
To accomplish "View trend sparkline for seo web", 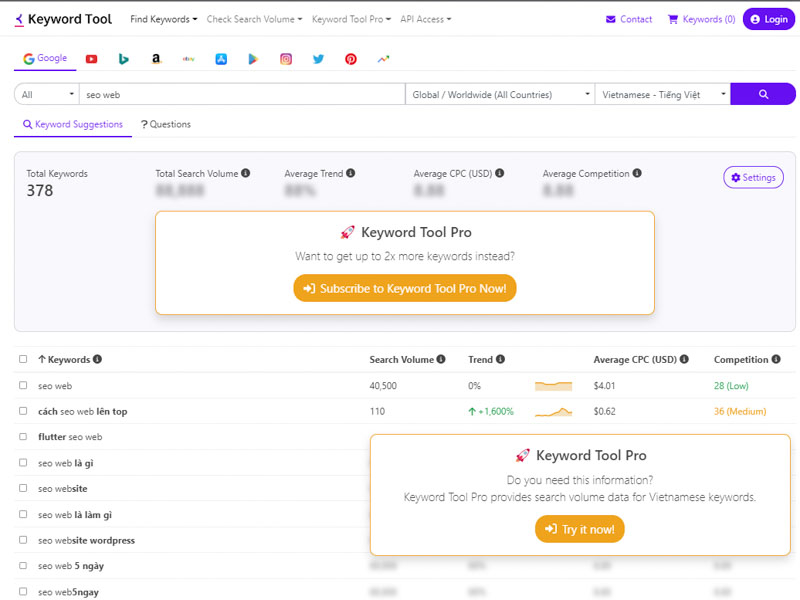I will point(554,386).
